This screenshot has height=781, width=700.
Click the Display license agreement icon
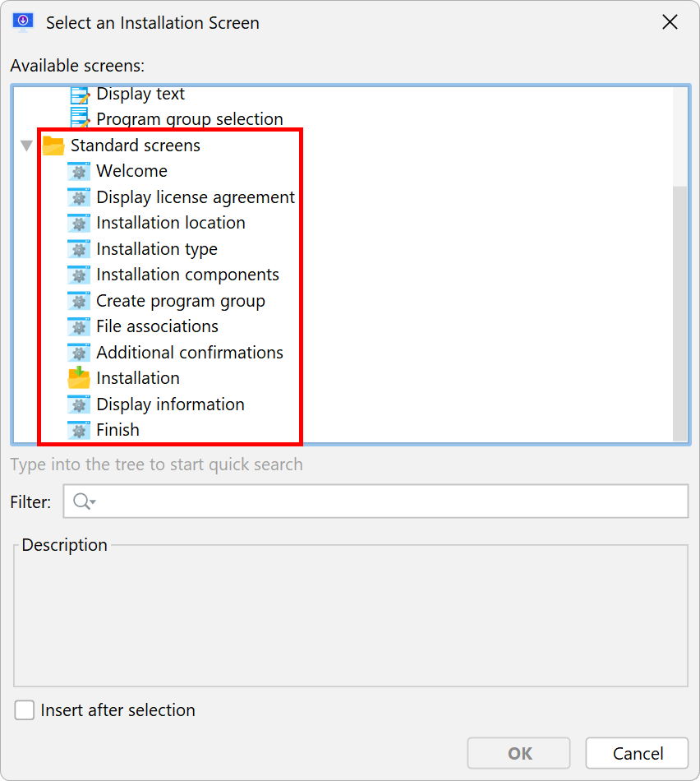(79, 197)
